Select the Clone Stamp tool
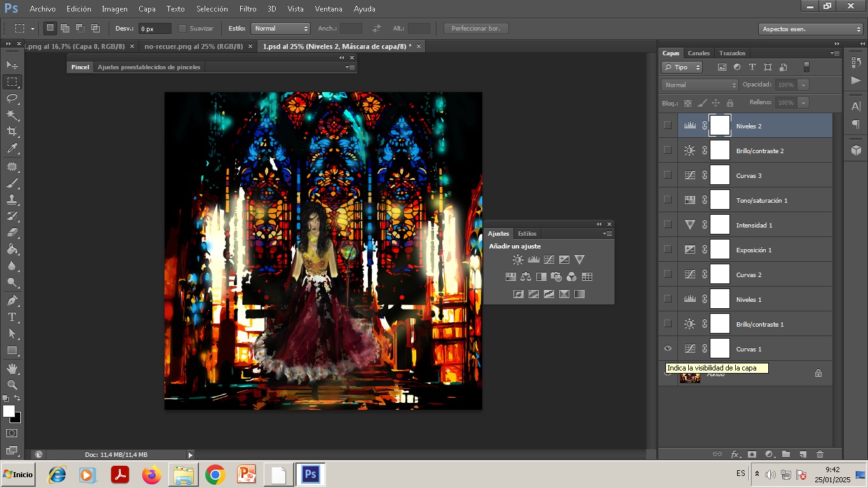This screenshot has width=868, height=488. [x=12, y=200]
